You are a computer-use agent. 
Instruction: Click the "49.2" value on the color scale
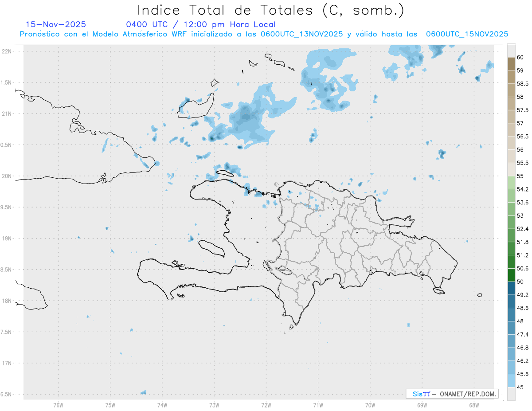[522, 295]
